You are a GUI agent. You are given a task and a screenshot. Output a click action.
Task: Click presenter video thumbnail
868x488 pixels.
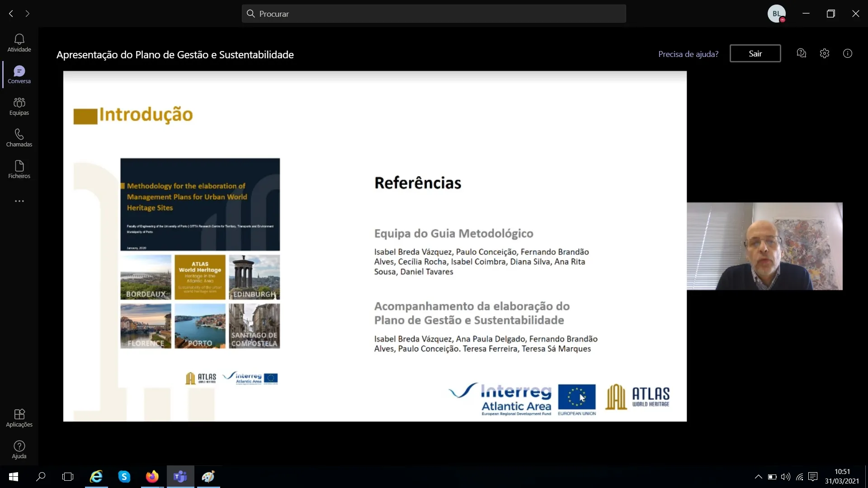coord(764,246)
